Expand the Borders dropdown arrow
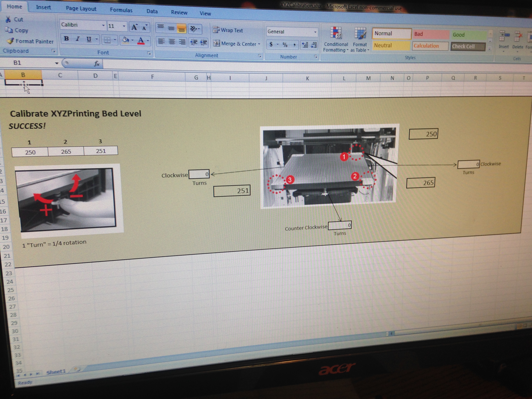The image size is (532, 399). (115, 40)
